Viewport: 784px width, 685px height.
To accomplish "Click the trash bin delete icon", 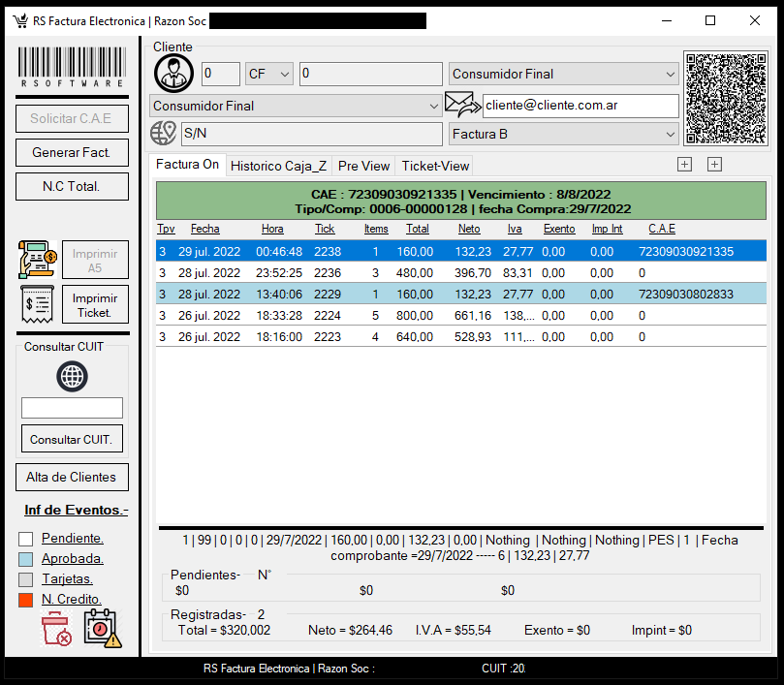I will (57, 629).
